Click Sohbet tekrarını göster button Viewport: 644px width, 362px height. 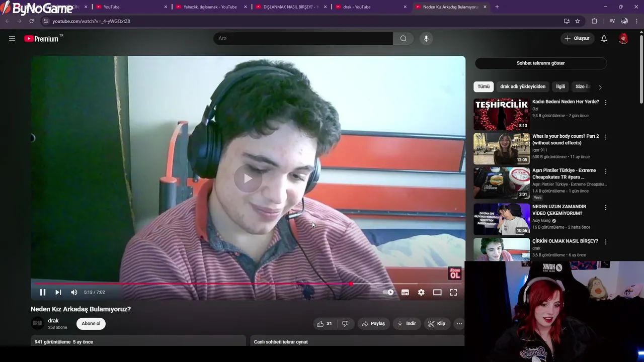click(541, 63)
